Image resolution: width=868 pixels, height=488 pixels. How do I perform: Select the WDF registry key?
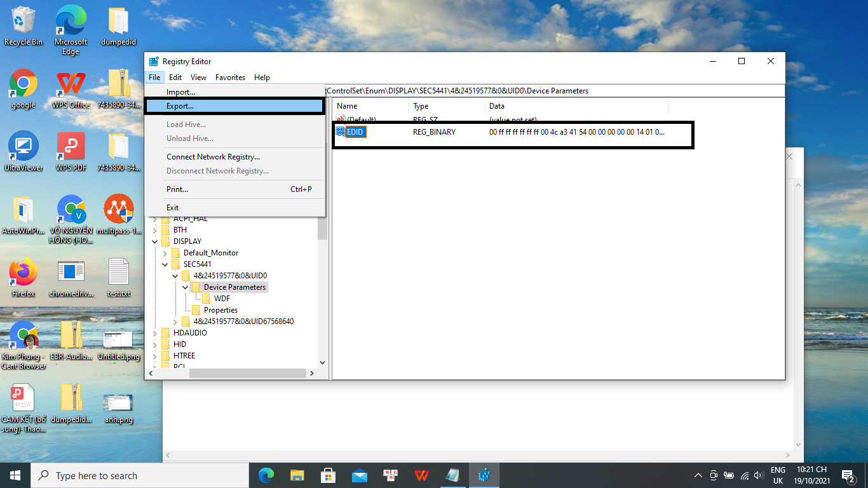pos(222,299)
